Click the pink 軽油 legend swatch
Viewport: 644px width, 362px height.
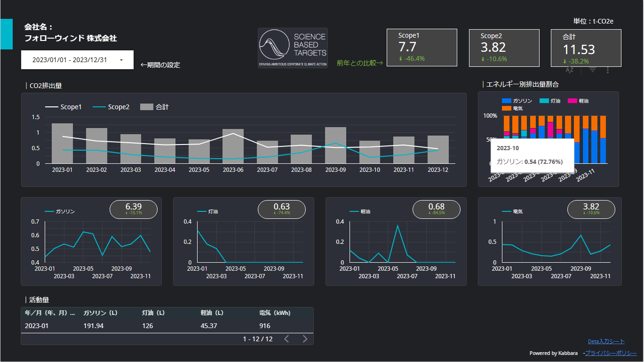click(572, 101)
